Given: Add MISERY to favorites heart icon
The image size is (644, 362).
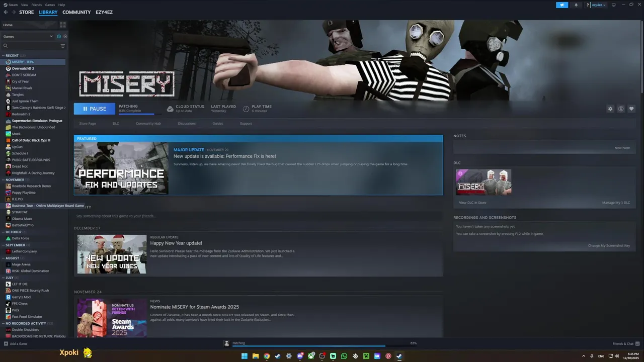Looking at the screenshot, I should click(631, 109).
